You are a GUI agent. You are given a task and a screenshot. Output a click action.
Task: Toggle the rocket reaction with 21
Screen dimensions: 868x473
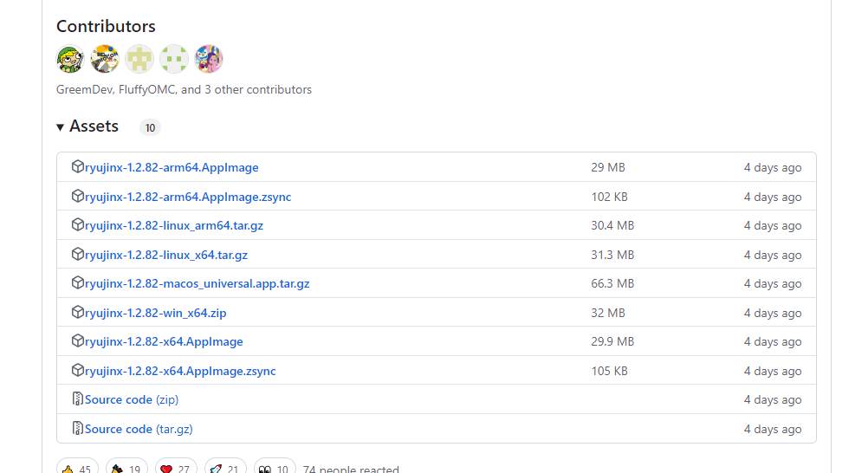tap(225, 468)
